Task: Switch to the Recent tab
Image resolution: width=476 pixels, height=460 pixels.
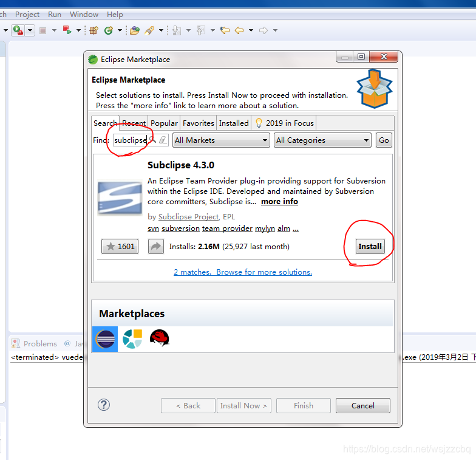Action: point(134,123)
